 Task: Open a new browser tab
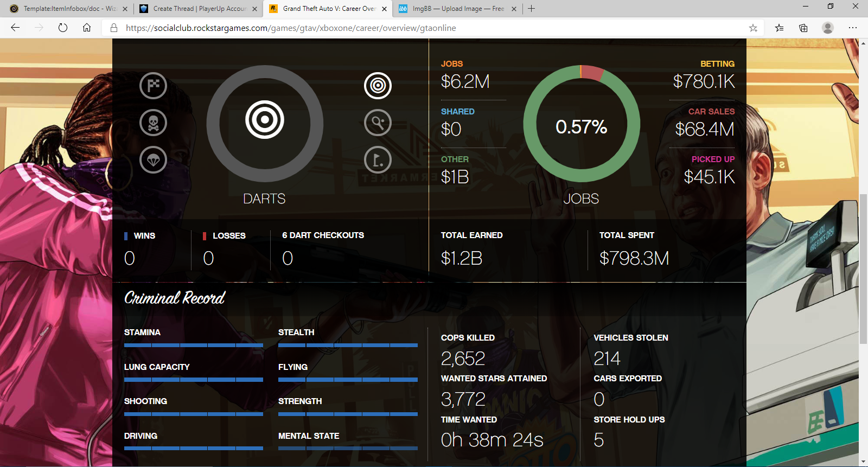click(x=532, y=9)
